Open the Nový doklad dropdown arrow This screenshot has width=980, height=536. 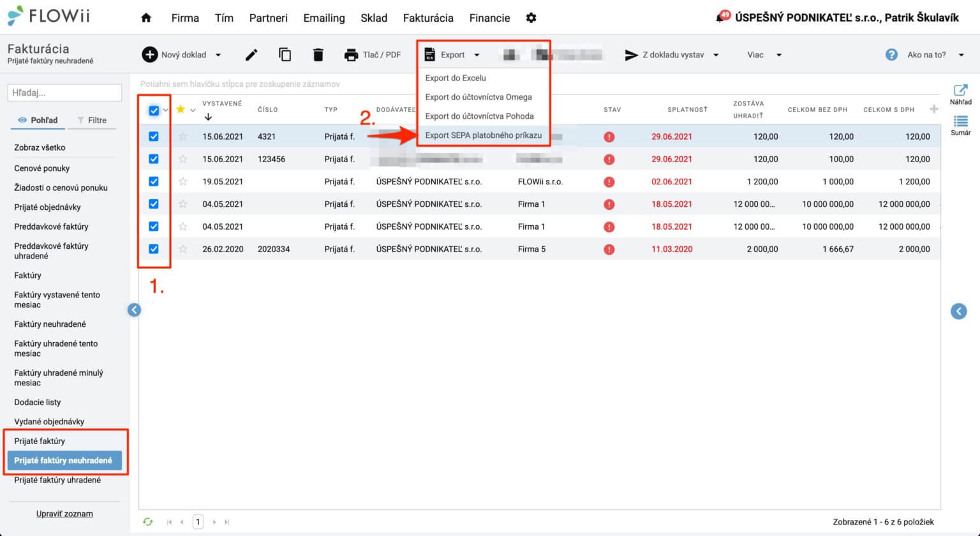pyautogui.click(x=218, y=55)
